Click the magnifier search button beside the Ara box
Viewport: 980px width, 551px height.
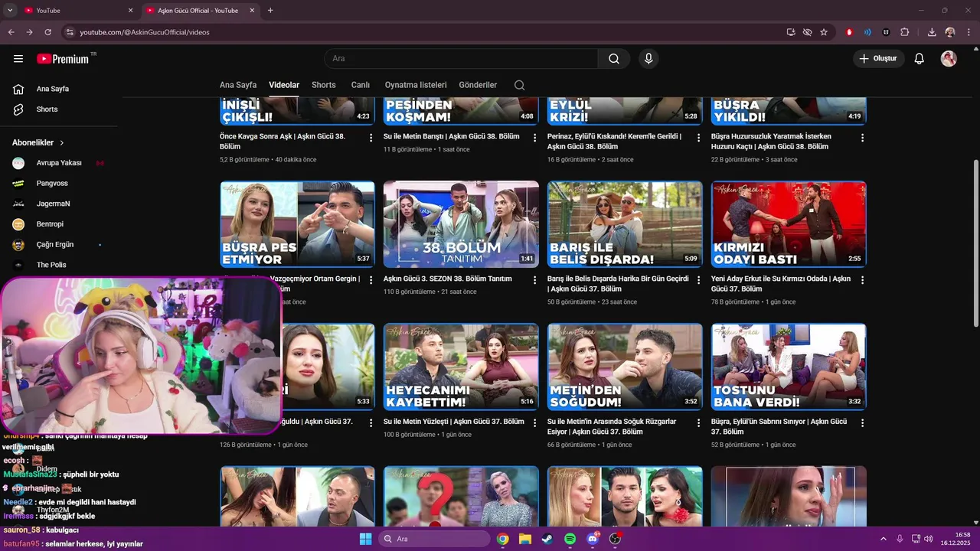(614, 59)
